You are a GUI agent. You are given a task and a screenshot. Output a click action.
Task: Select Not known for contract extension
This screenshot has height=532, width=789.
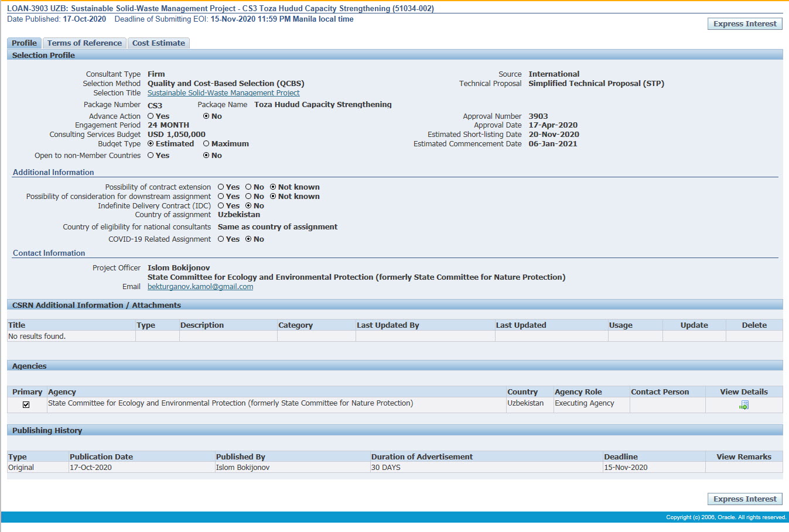click(273, 187)
